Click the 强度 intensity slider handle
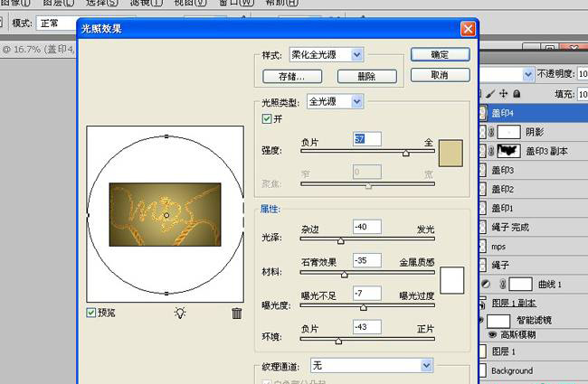The height and width of the screenshot is (384, 588). 406,153
